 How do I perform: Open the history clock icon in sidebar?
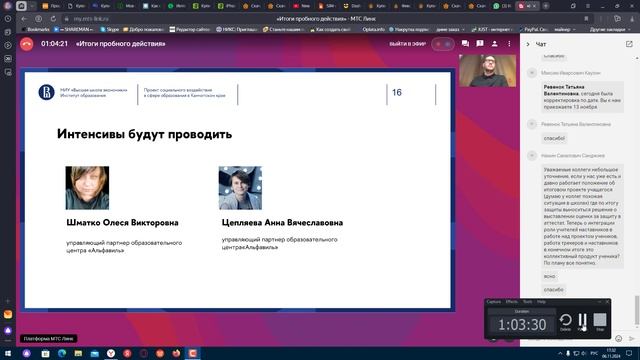(8, 19)
